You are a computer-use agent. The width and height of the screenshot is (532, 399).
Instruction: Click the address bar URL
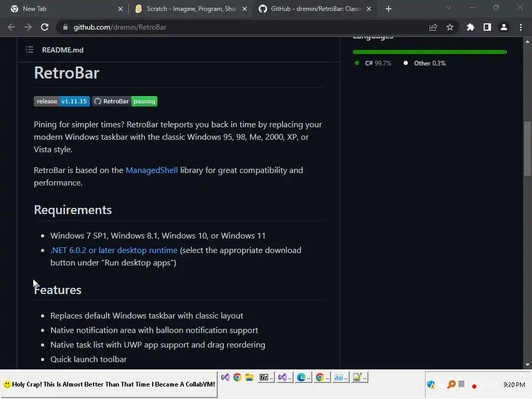point(120,27)
